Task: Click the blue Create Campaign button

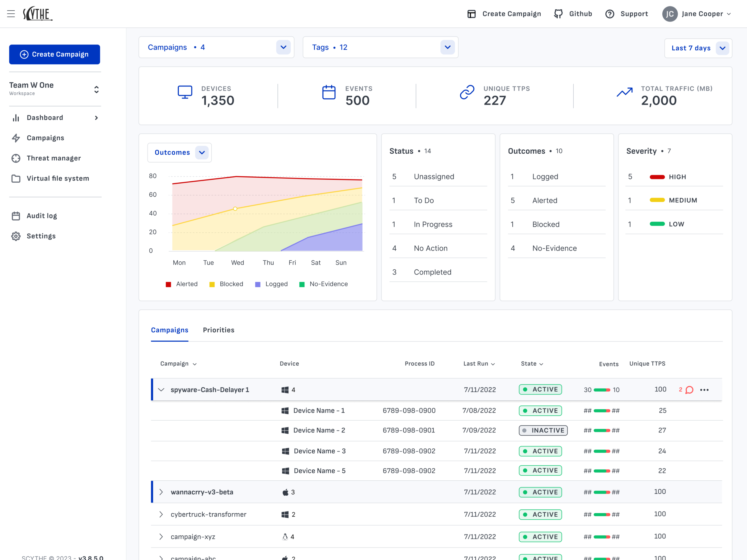Action: click(x=54, y=54)
